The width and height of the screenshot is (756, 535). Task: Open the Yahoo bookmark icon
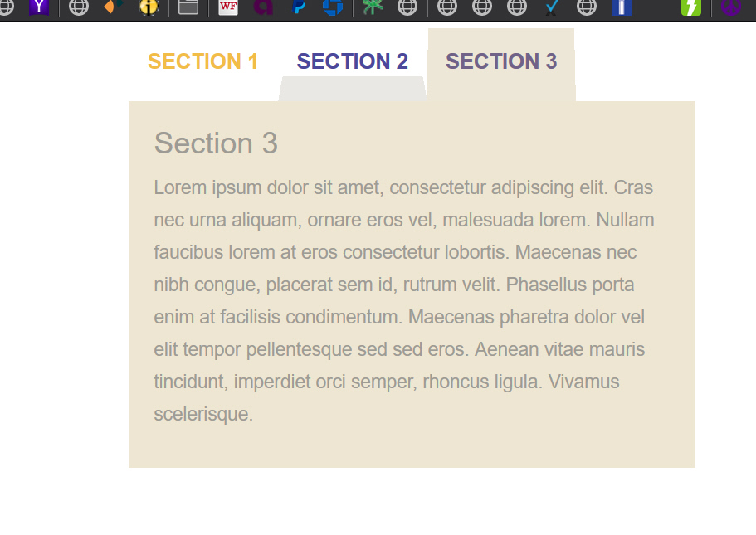pyautogui.click(x=39, y=7)
